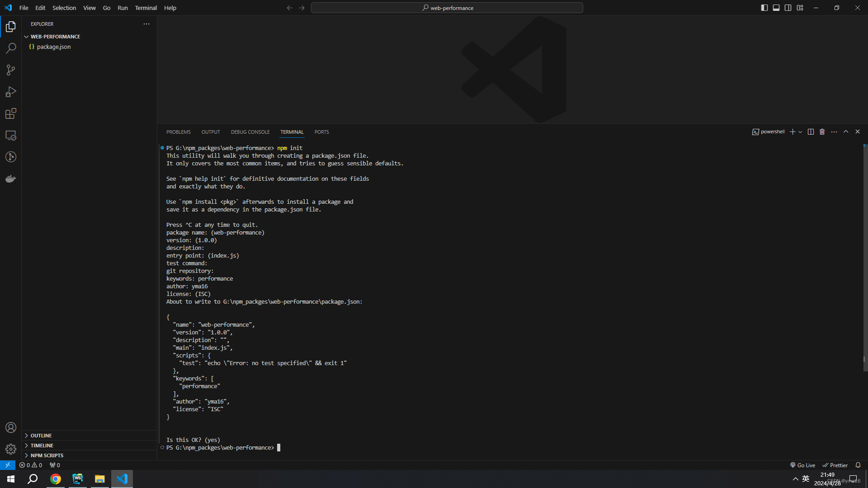Click the terminal vertical scrollbar
The image size is (868, 488).
click(865, 258)
